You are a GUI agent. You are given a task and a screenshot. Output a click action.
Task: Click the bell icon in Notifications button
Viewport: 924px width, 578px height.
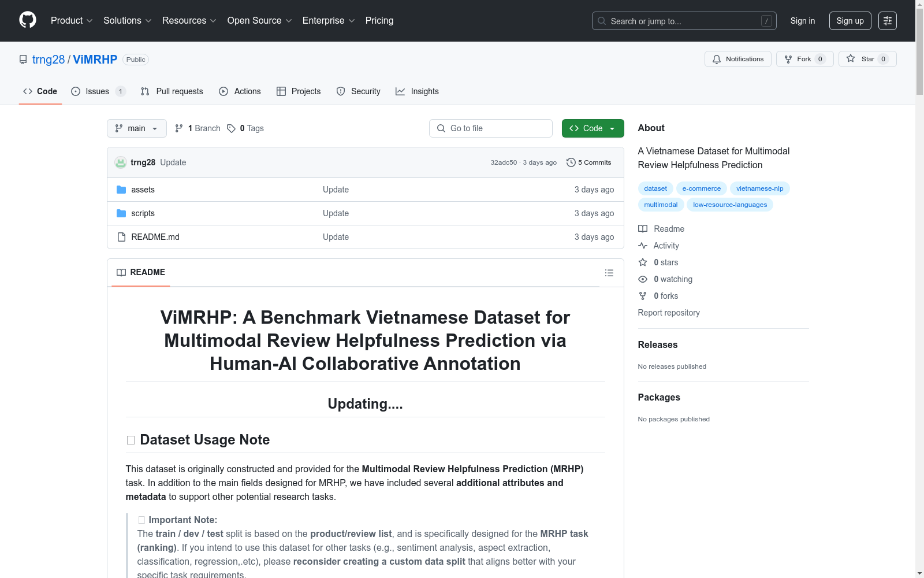[717, 59]
